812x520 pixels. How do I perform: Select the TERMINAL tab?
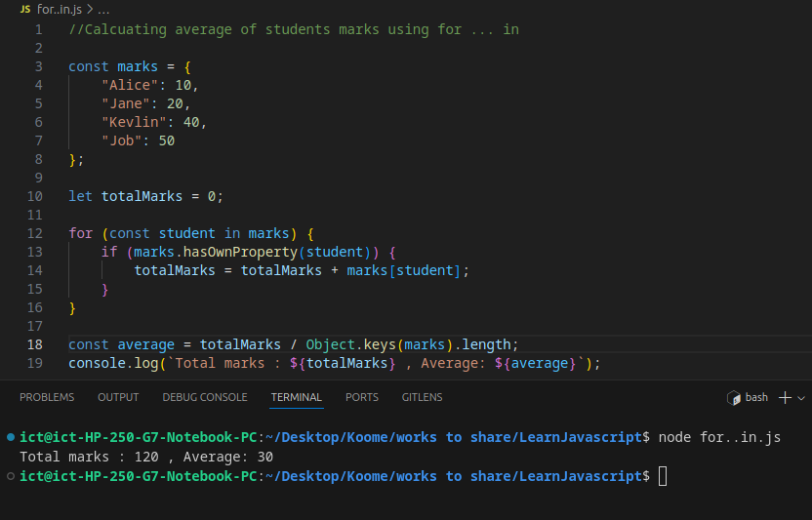click(x=297, y=397)
